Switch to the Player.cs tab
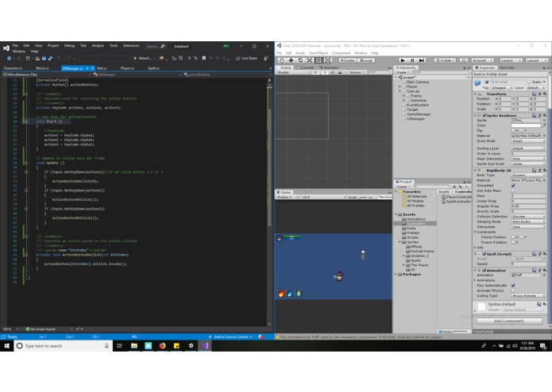This screenshot has width=552, height=392. click(127, 68)
